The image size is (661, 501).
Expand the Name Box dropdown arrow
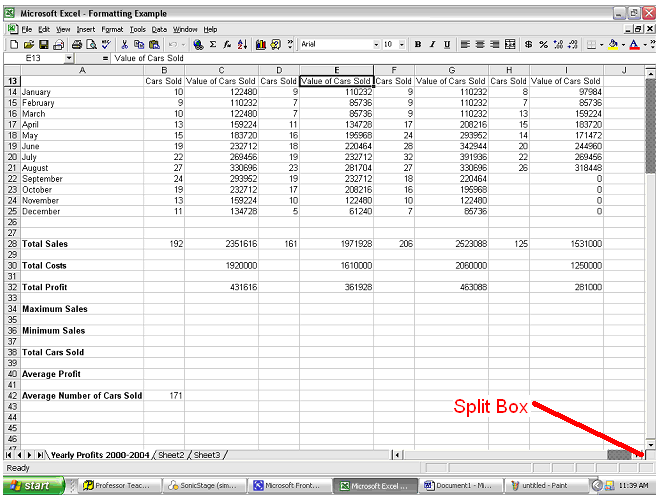pyautogui.click(x=68, y=59)
